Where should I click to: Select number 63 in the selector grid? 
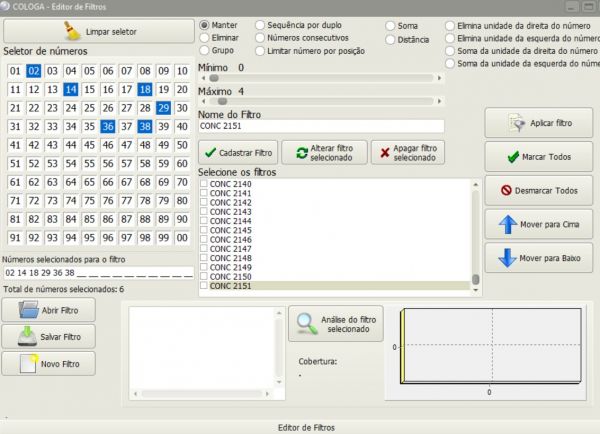coord(52,182)
